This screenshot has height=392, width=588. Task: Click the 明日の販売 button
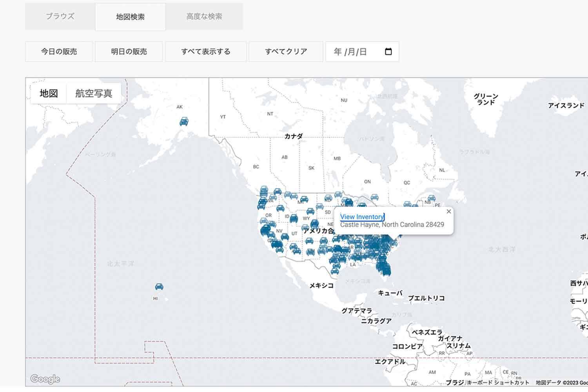(x=129, y=52)
